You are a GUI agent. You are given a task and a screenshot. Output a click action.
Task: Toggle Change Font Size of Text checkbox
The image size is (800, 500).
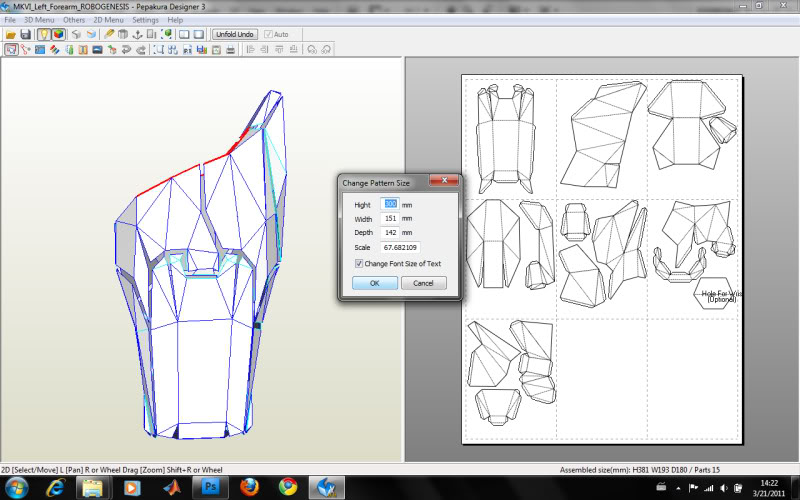point(360,264)
